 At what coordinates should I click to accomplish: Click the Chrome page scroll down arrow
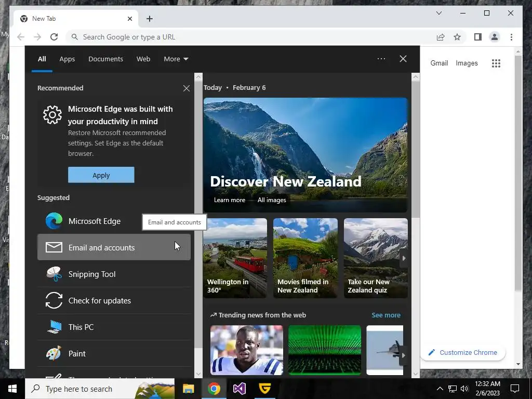coord(518,364)
